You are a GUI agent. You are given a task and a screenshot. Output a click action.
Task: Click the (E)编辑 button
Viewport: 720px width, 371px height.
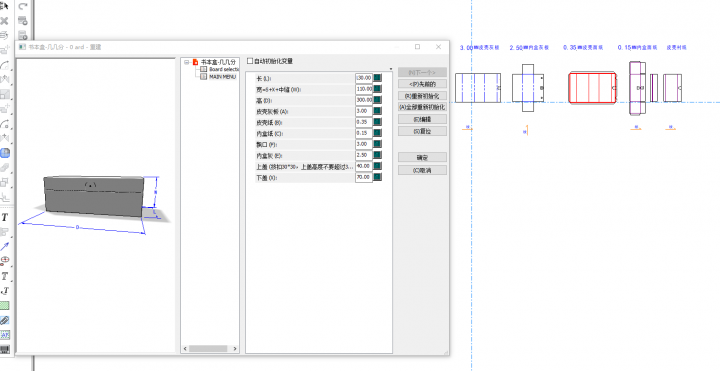422,119
